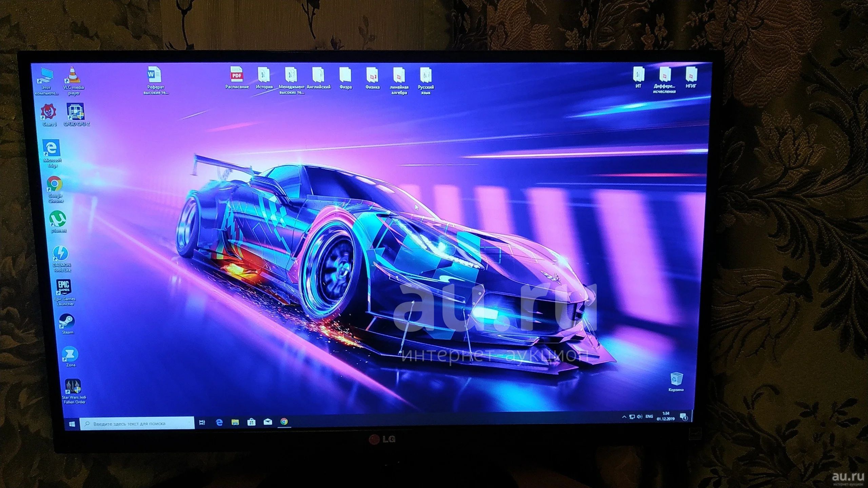Open the notification center icon

pyautogui.click(x=684, y=416)
